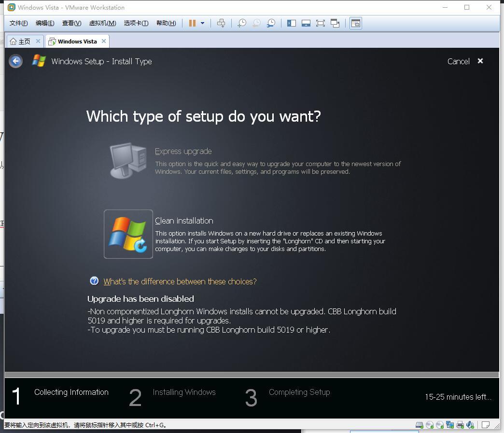Screen dimensions: 504x433
Task: Minimize the VMware Workstation window
Action: pyautogui.click(x=445, y=7)
